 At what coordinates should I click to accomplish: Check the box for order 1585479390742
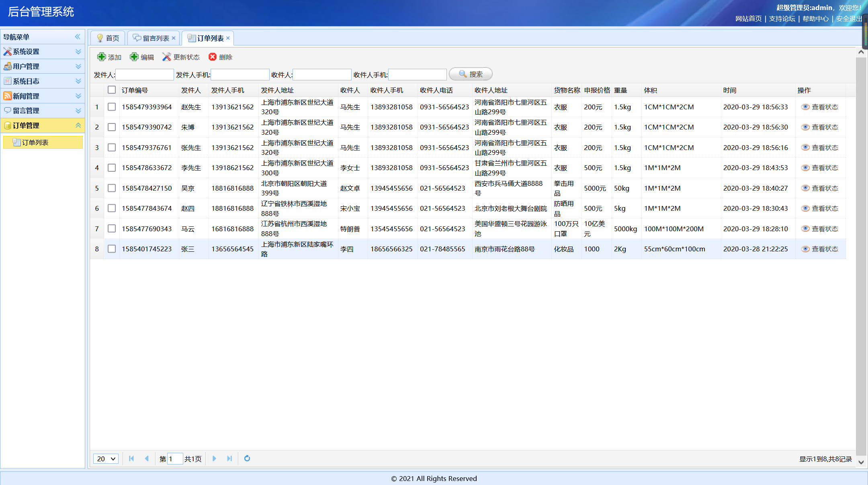click(x=112, y=127)
